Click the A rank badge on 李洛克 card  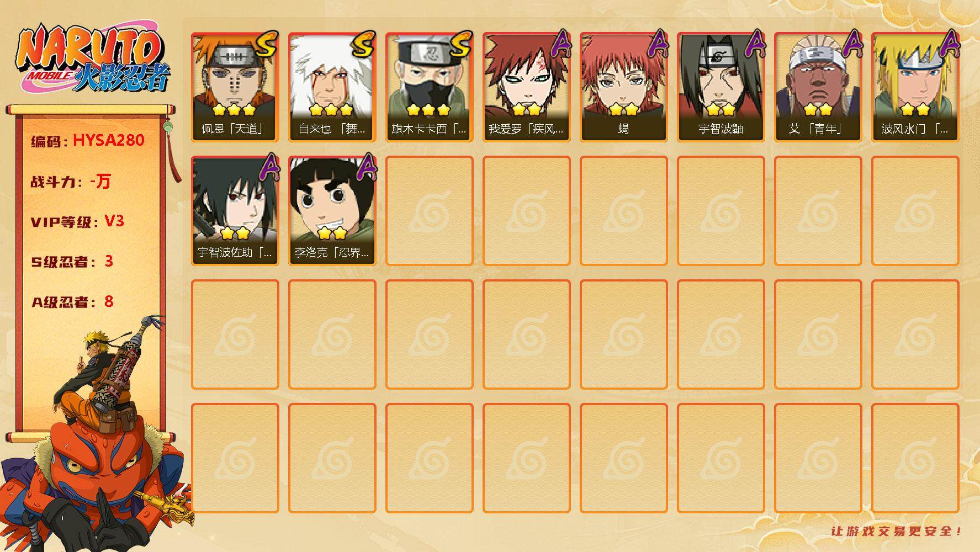click(365, 167)
